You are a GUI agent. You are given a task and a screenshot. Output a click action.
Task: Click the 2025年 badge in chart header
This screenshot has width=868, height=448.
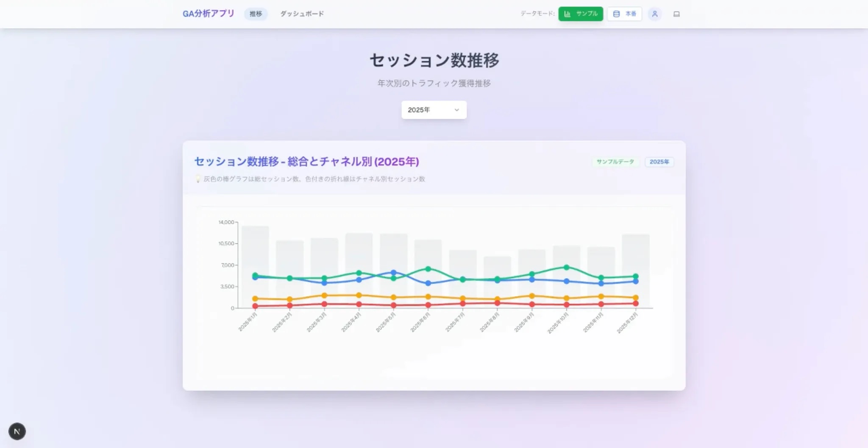(x=659, y=162)
